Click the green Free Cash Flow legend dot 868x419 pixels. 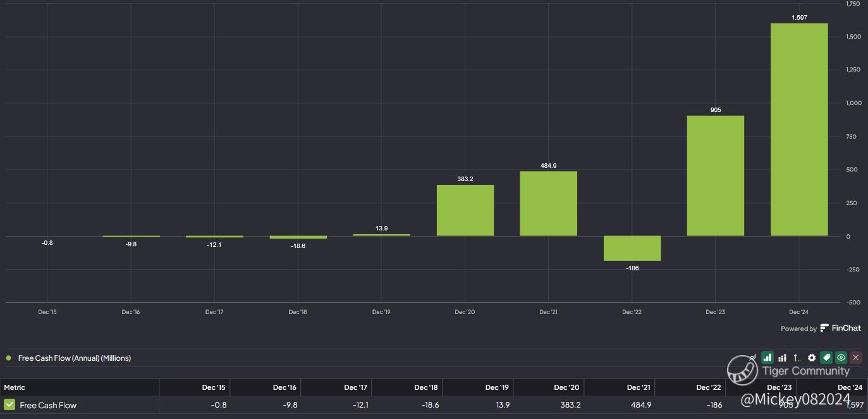pyautogui.click(x=9, y=358)
